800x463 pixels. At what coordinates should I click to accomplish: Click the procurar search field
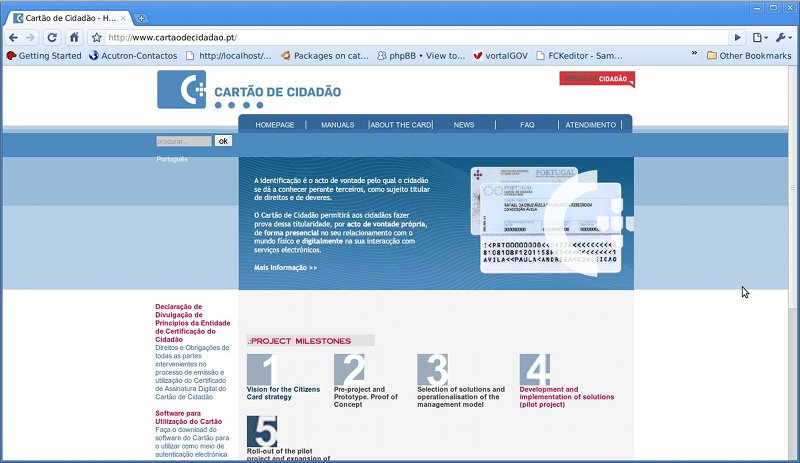click(184, 141)
